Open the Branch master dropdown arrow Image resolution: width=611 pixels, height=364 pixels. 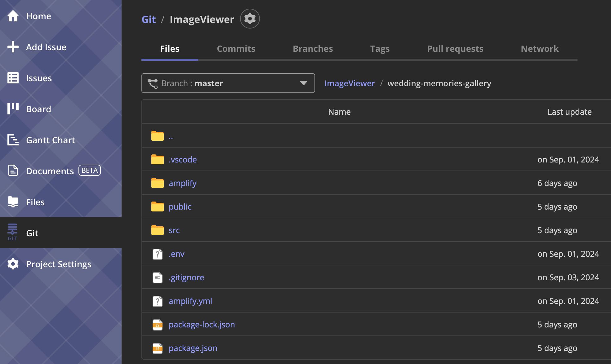(x=303, y=83)
